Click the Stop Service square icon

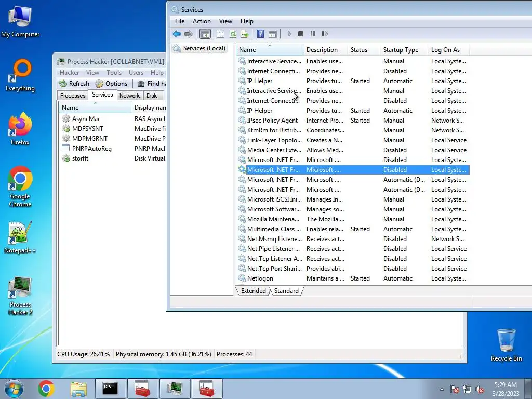tap(301, 34)
